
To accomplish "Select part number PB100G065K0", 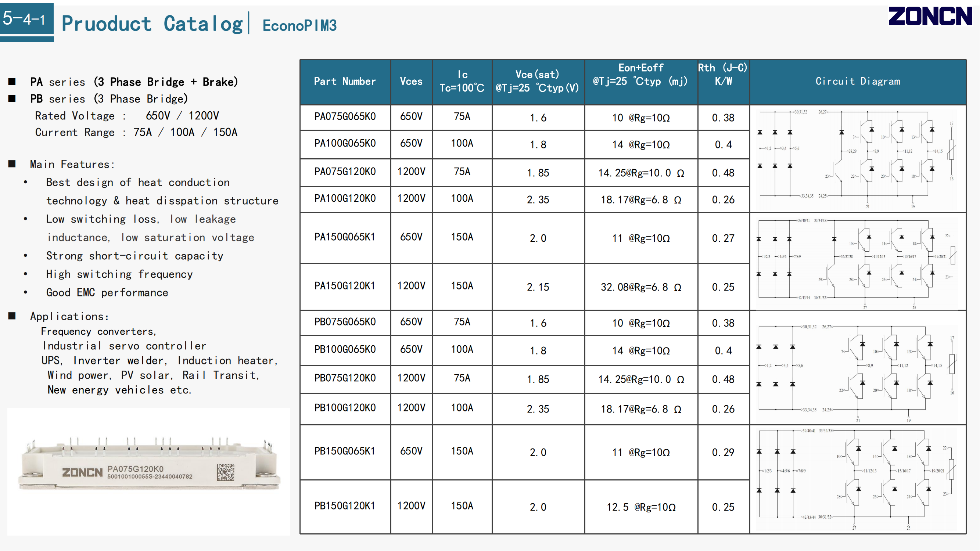I will pyautogui.click(x=345, y=349).
